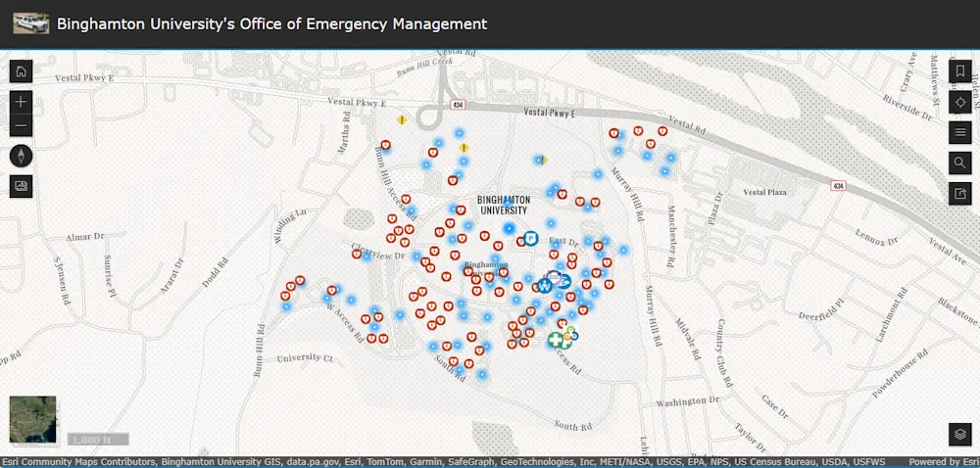Click the overview map thumbnail
The width and height of the screenshot is (980, 468).
pyautogui.click(x=32, y=419)
